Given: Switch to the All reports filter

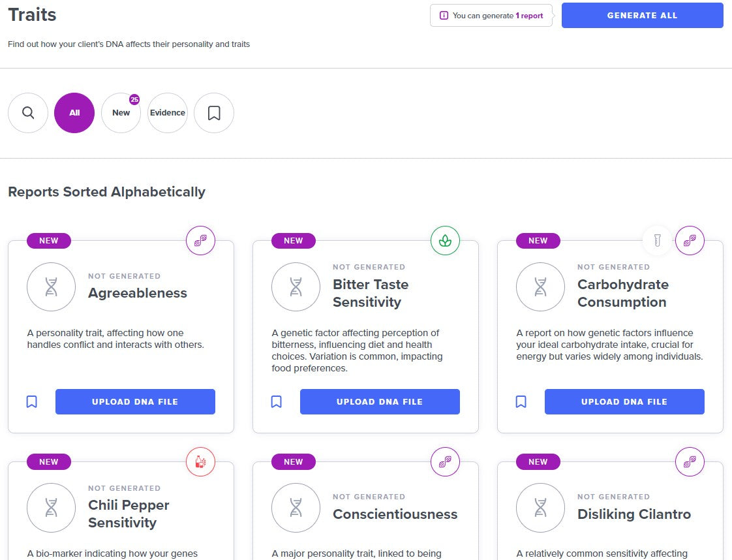Looking at the screenshot, I should click(x=74, y=112).
